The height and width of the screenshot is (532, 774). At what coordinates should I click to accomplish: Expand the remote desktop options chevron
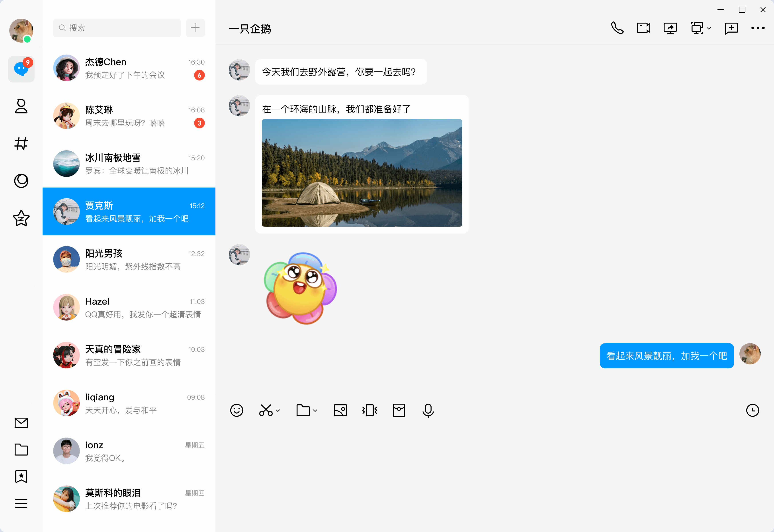click(709, 29)
